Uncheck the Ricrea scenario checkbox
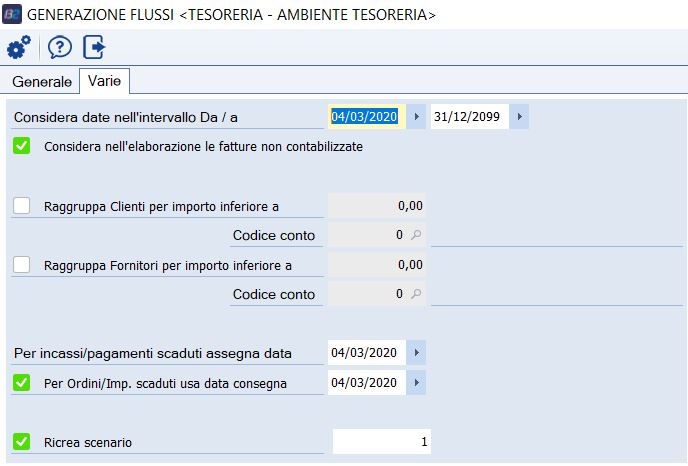688x466 pixels. pos(22,441)
